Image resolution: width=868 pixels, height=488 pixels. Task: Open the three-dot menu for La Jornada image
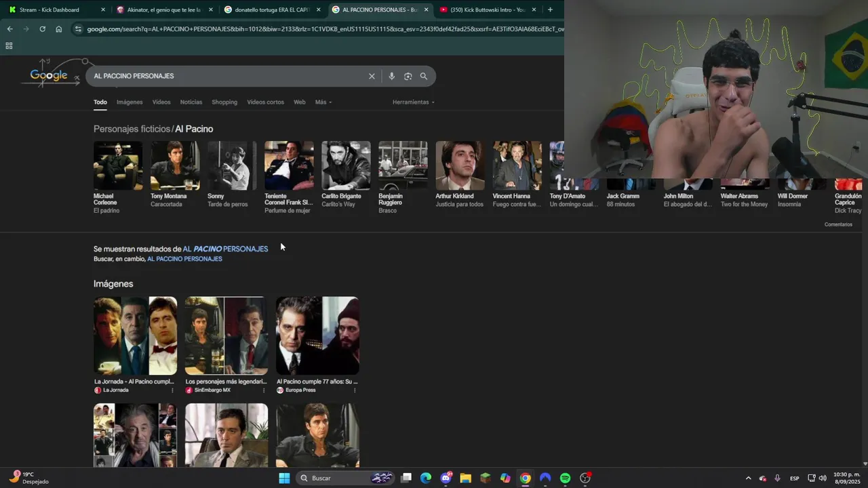click(172, 390)
